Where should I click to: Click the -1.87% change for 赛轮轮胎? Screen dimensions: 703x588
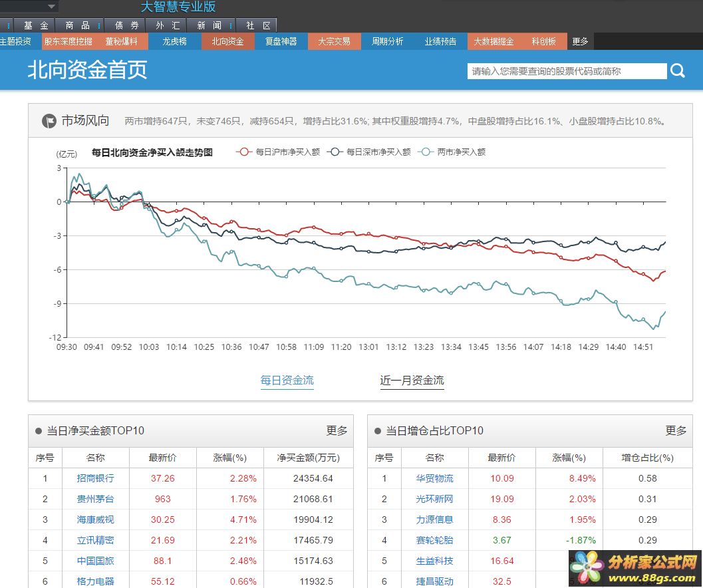pos(581,540)
